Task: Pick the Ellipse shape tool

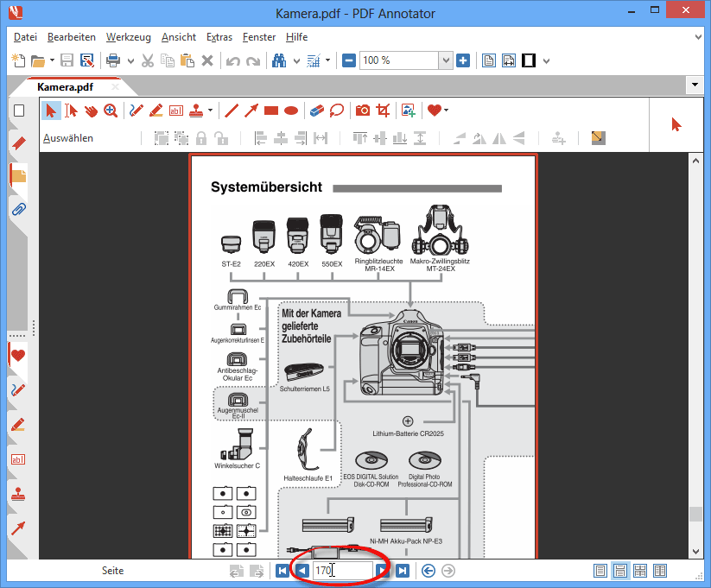Action: tap(292, 111)
